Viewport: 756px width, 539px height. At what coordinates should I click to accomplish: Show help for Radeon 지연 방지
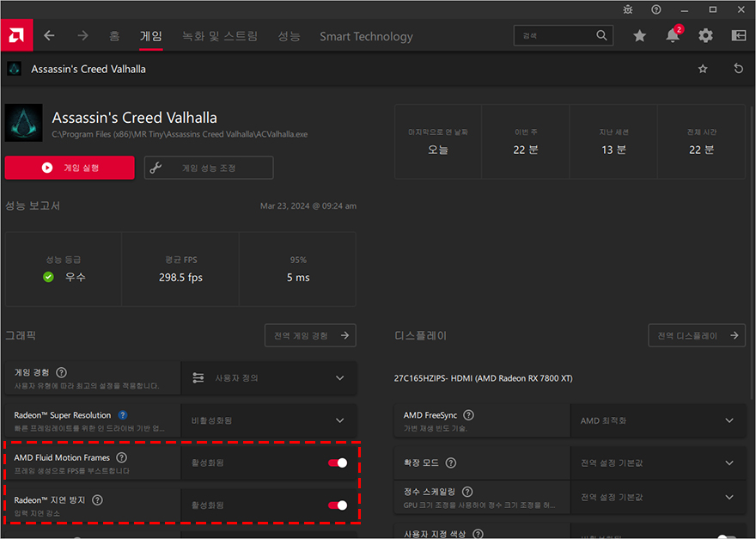pos(97,500)
